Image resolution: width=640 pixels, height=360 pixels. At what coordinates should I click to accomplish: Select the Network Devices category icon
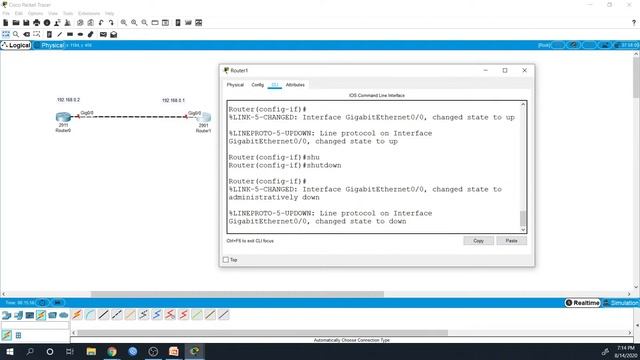7,315
